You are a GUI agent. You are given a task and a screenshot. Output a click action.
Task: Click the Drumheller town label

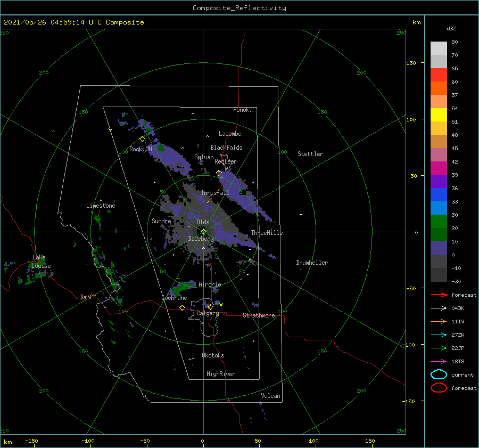tap(312, 263)
